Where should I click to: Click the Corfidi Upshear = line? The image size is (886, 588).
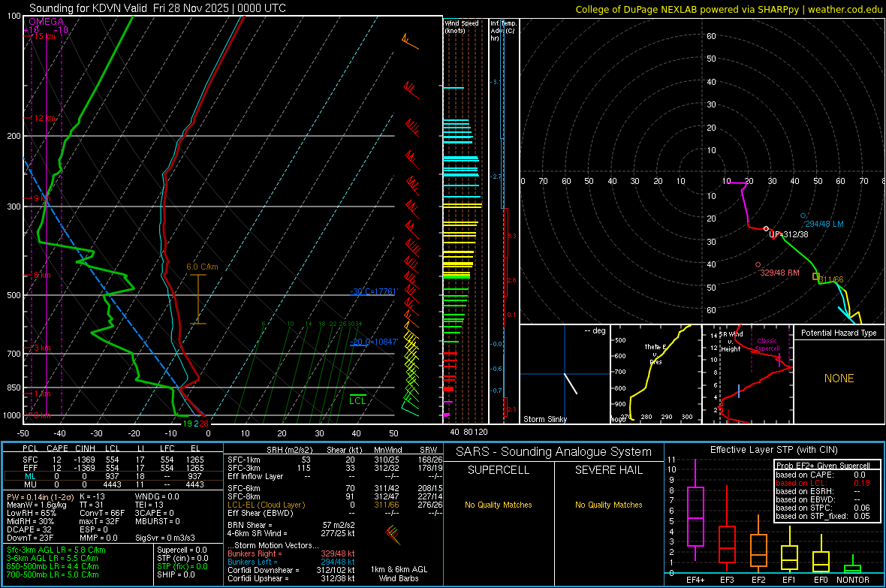tap(291, 578)
